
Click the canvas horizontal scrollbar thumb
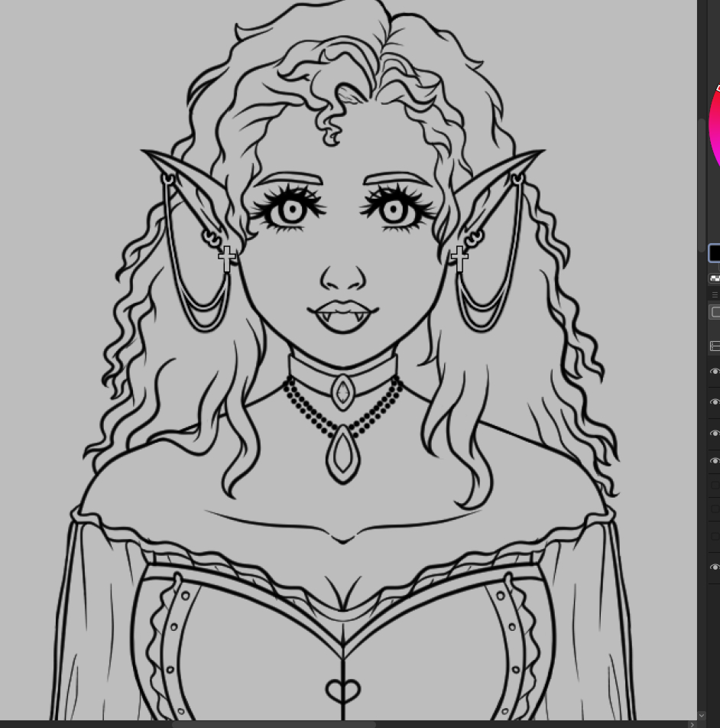(273, 724)
